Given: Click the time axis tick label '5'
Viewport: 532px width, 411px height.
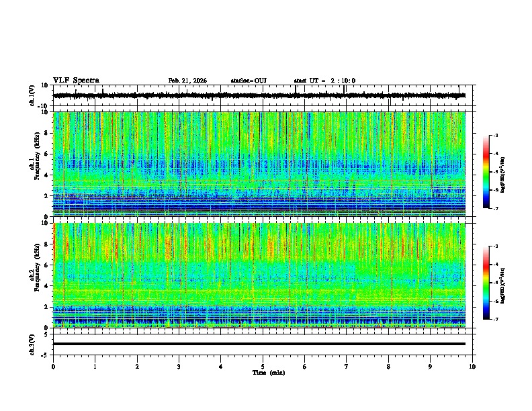Looking at the screenshot, I should tap(263, 367).
